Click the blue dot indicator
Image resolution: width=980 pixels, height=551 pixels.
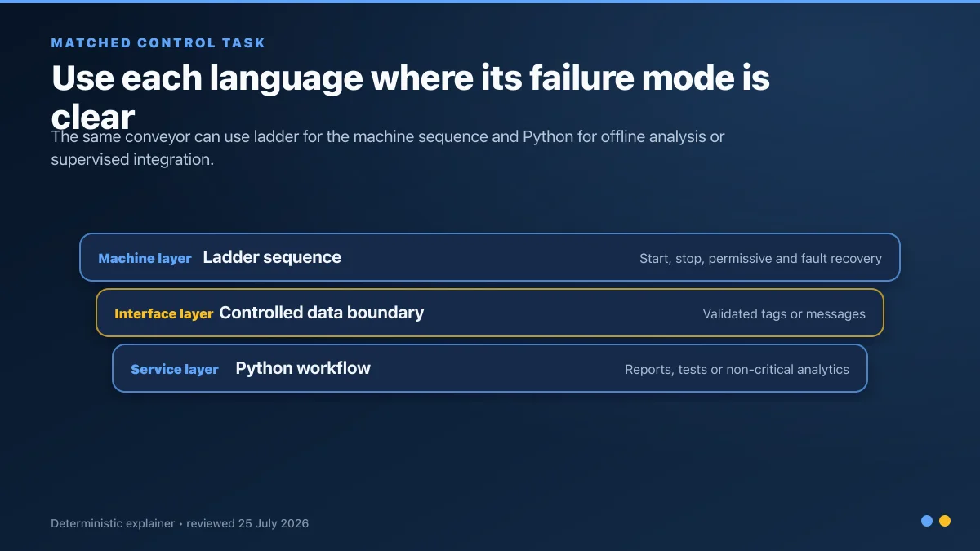pyautogui.click(x=927, y=521)
